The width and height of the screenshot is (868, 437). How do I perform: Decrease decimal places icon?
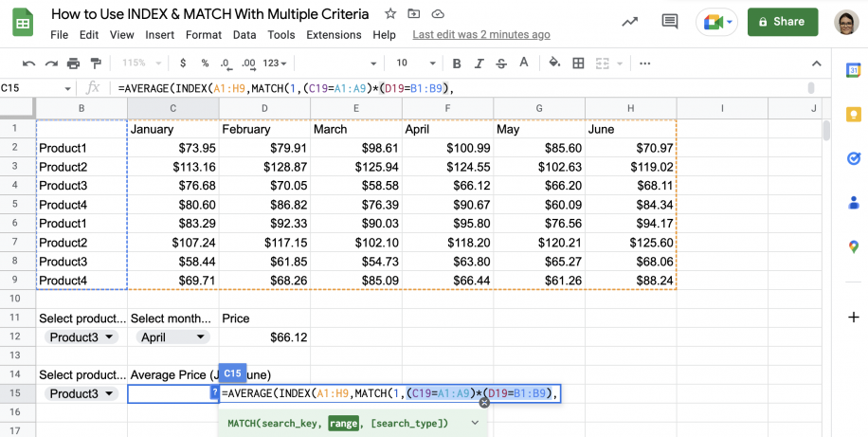[225, 64]
